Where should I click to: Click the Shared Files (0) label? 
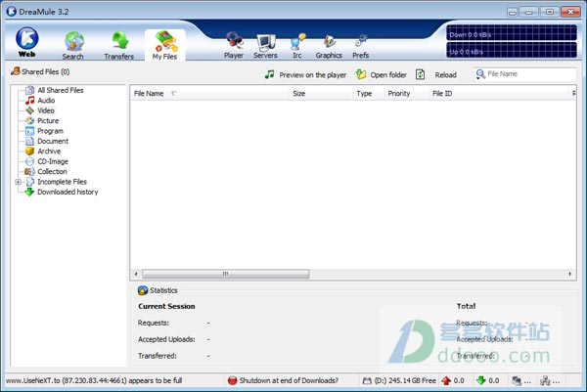coord(46,71)
